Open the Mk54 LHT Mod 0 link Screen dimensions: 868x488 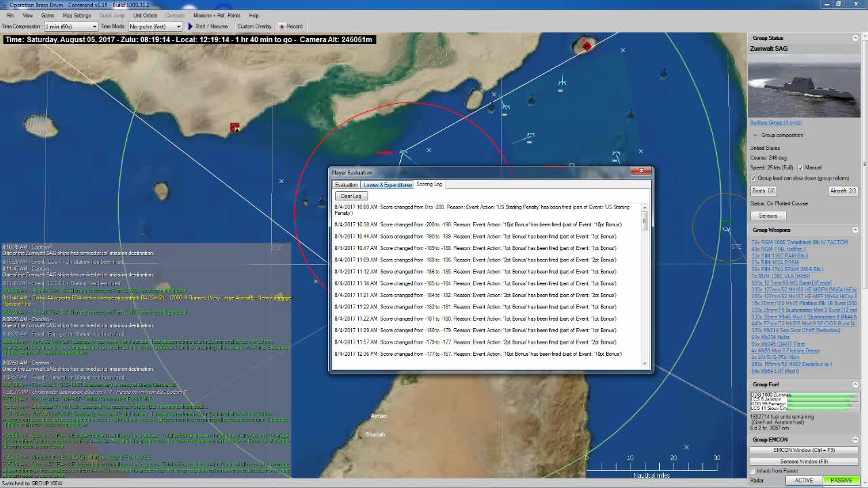(x=775, y=371)
